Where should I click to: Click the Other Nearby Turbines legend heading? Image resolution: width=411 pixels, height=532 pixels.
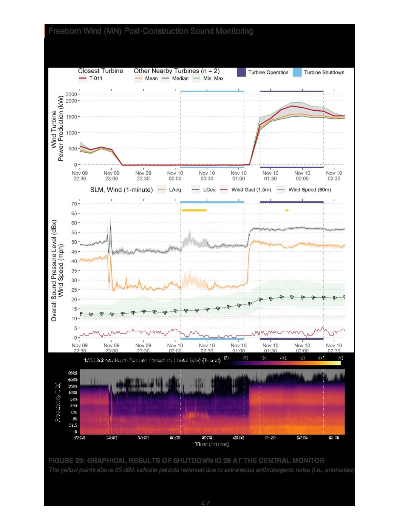(176, 71)
